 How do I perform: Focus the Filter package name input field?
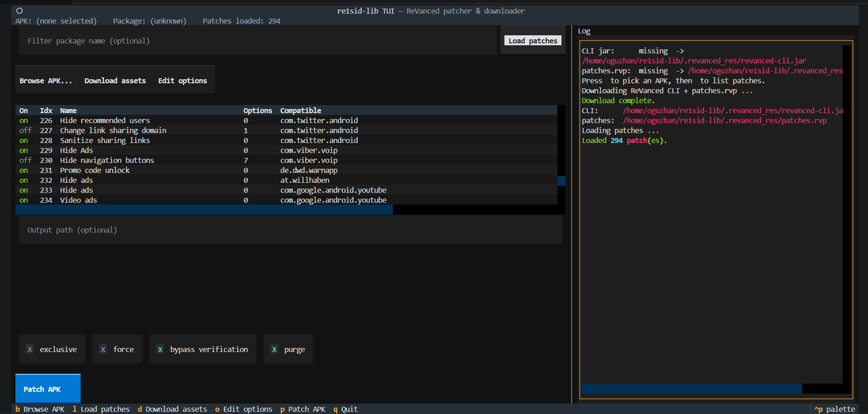(x=258, y=41)
